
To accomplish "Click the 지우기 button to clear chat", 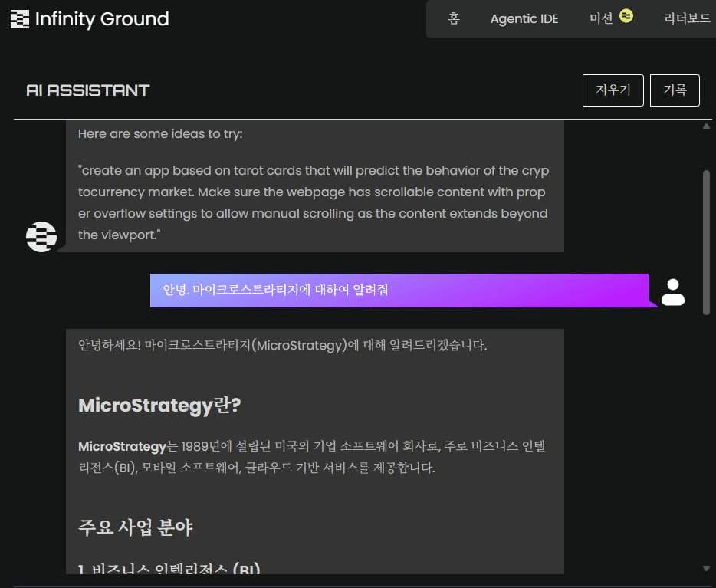I will 613,90.
